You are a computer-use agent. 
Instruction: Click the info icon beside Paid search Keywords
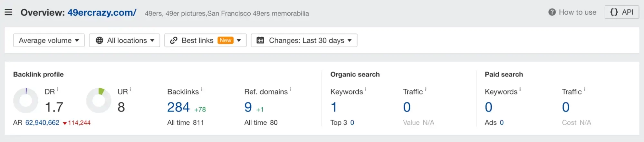520,89
